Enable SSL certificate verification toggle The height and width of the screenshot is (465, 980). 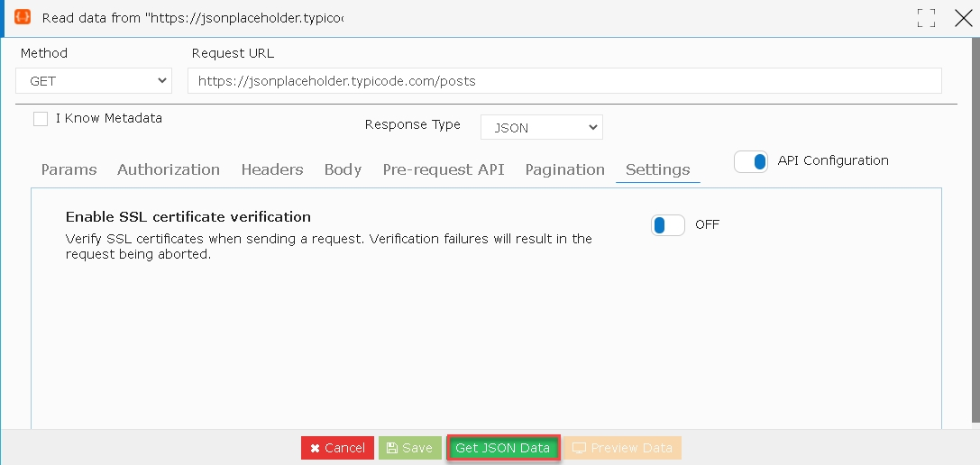pyautogui.click(x=667, y=225)
